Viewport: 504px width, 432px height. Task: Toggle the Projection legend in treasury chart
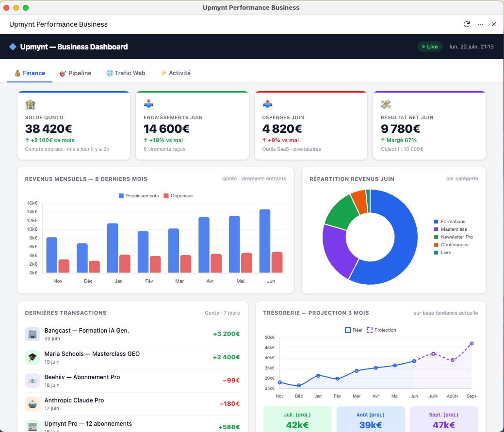382,330
